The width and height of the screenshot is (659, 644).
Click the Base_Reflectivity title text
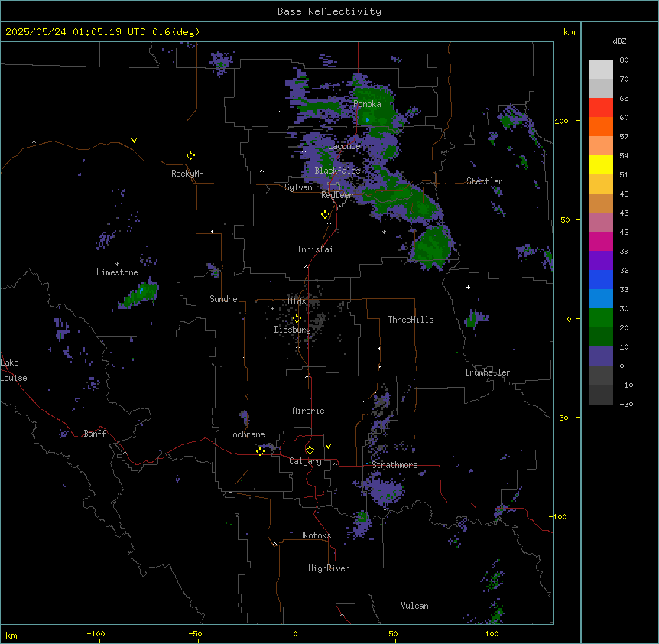329,11
